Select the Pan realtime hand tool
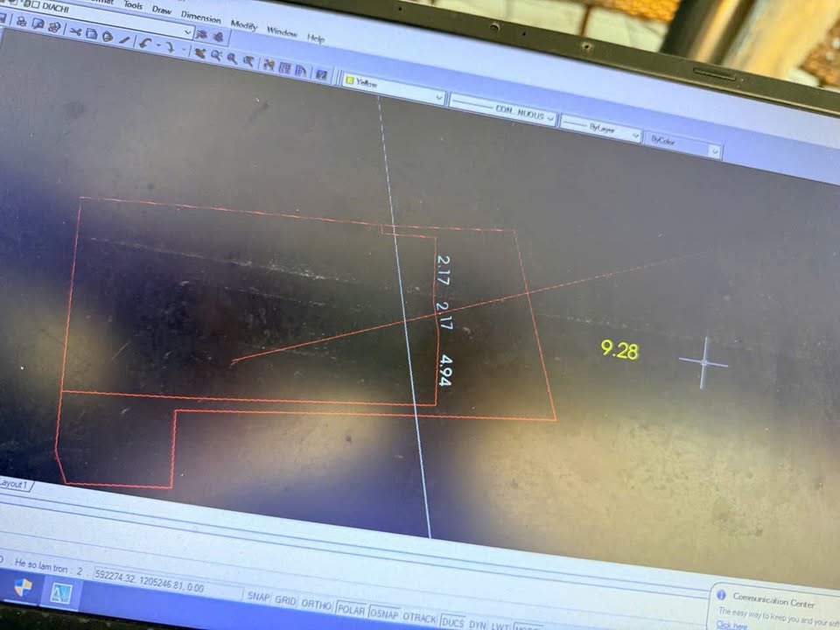Image resolution: width=840 pixels, height=630 pixels. pos(199,52)
